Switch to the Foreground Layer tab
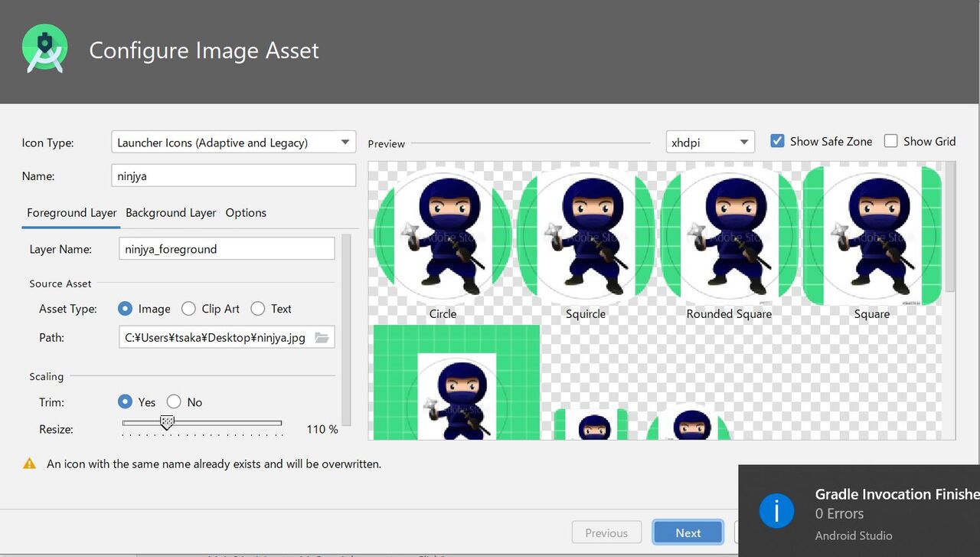The width and height of the screenshot is (980, 557). pyautogui.click(x=72, y=213)
